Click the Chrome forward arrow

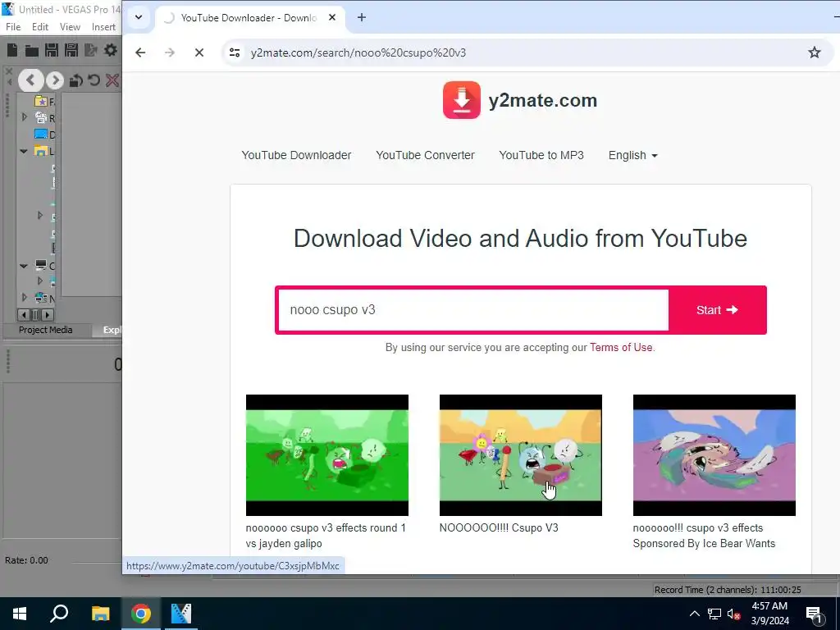pos(170,52)
